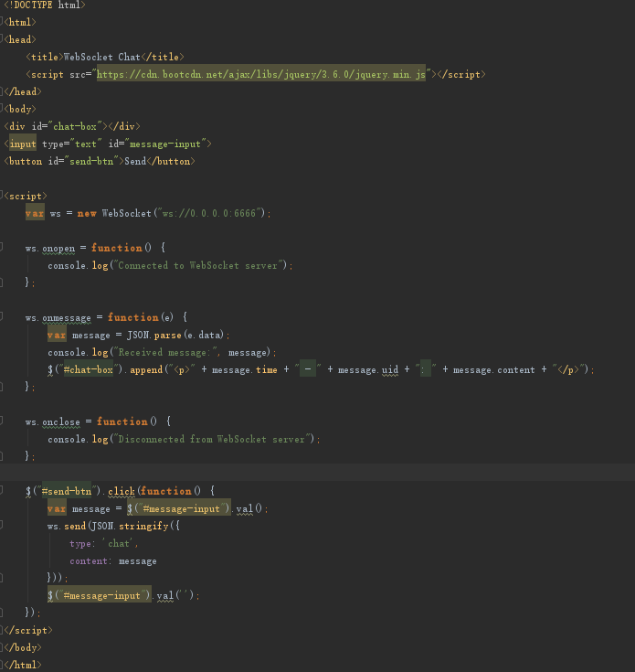Click the "chat-box" id value in the div tag

(x=75, y=126)
